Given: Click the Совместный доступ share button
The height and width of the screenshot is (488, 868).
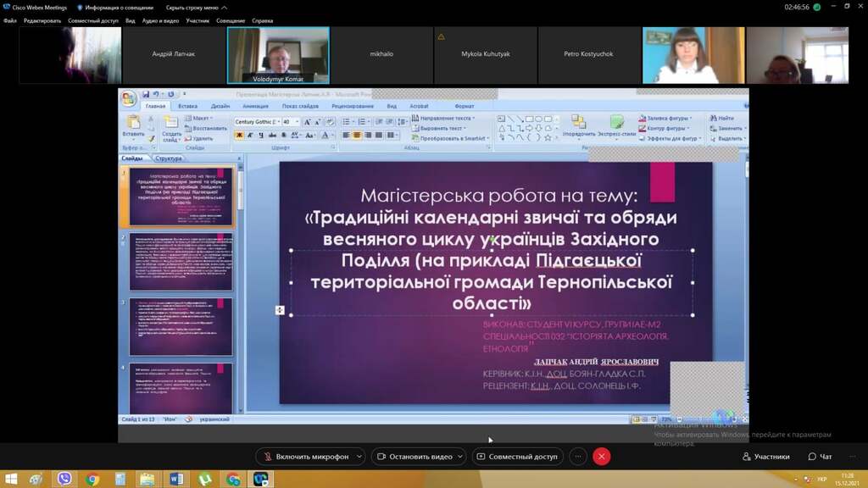Looking at the screenshot, I should click(516, 457).
